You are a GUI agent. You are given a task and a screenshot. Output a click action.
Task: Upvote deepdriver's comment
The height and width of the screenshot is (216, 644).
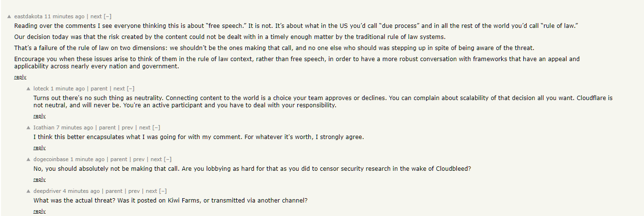click(x=28, y=191)
